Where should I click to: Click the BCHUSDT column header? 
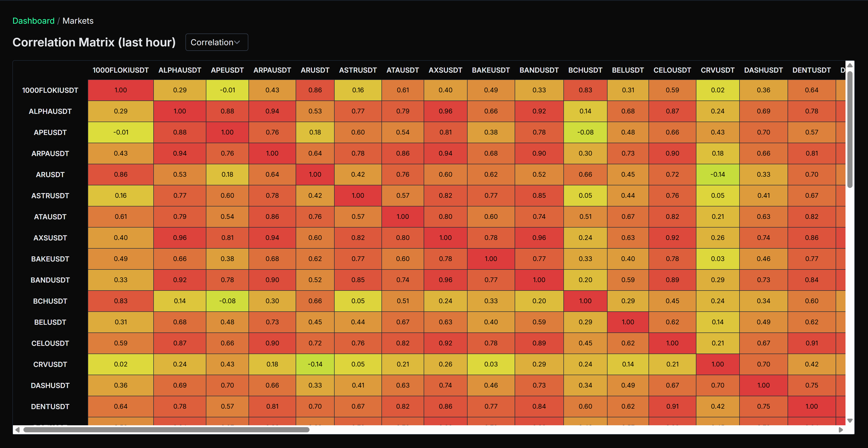pos(585,70)
